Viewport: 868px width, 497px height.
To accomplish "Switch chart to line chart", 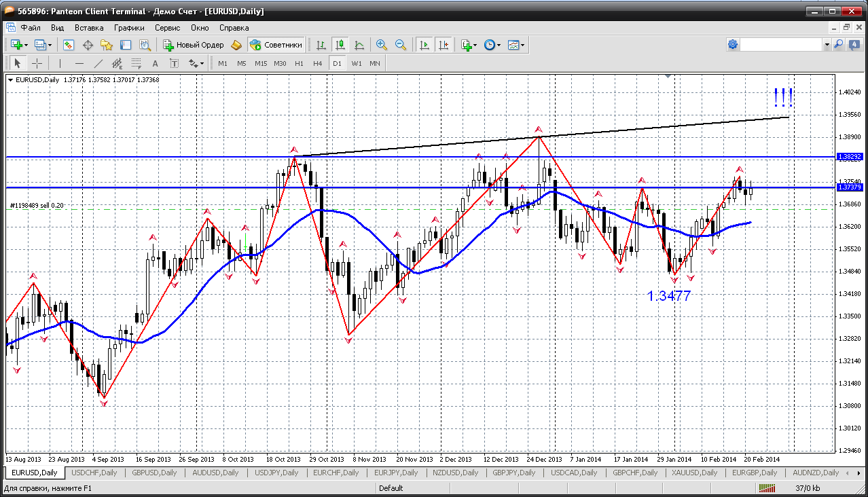I will (359, 45).
